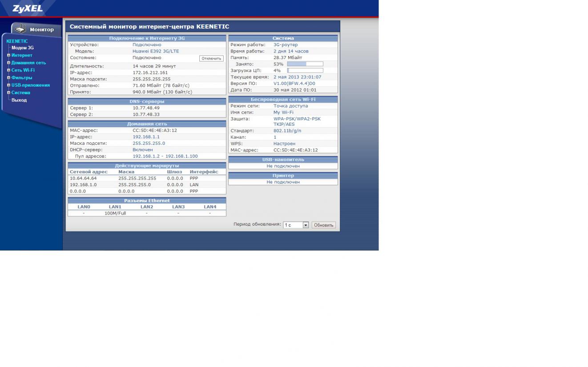
Task: Select the KEENETIC root menu item
Action: (17, 41)
